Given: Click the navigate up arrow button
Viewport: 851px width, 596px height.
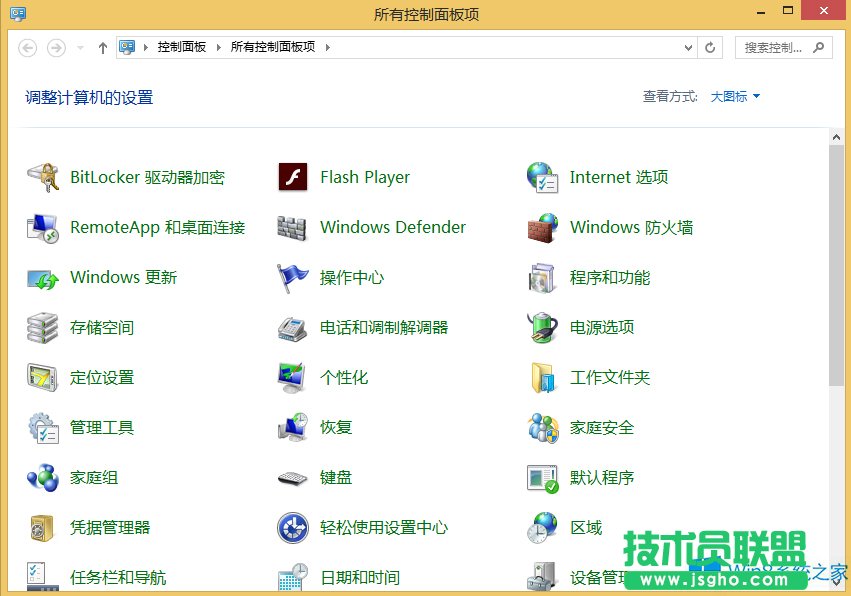Looking at the screenshot, I should (103, 47).
